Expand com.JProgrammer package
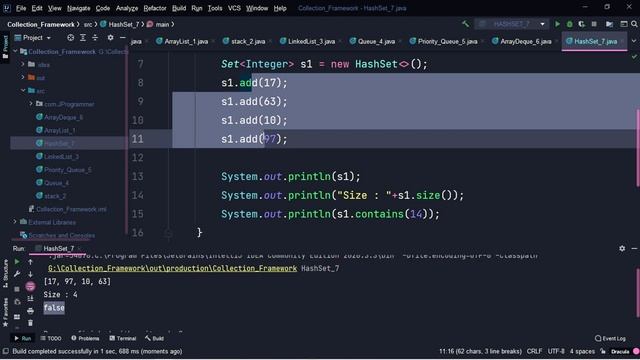 (31, 104)
